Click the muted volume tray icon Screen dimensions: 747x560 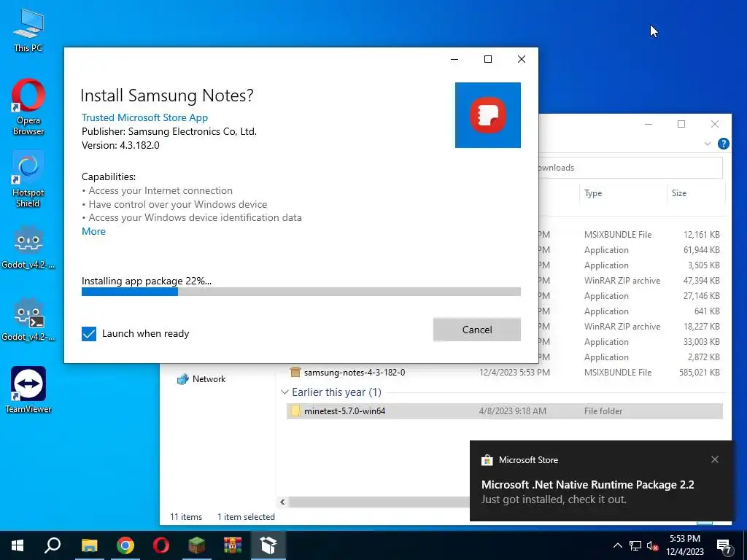click(x=653, y=545)
